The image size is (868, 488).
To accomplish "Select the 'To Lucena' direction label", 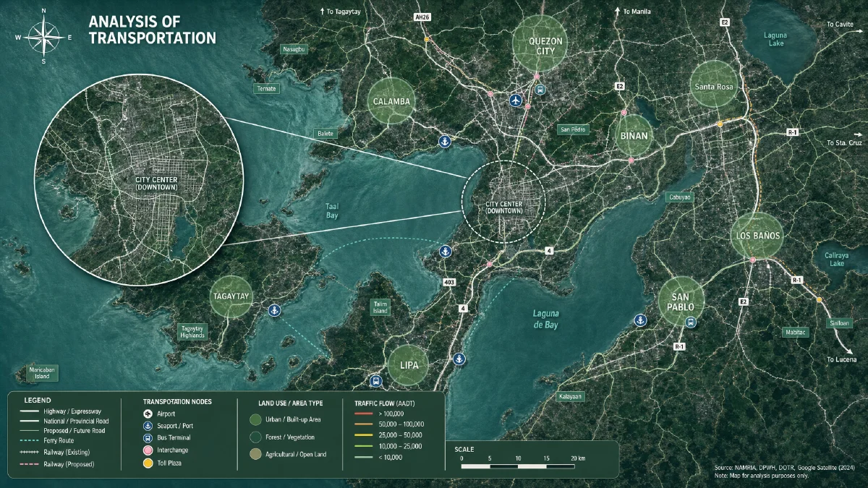I will [x=841, y=359].
